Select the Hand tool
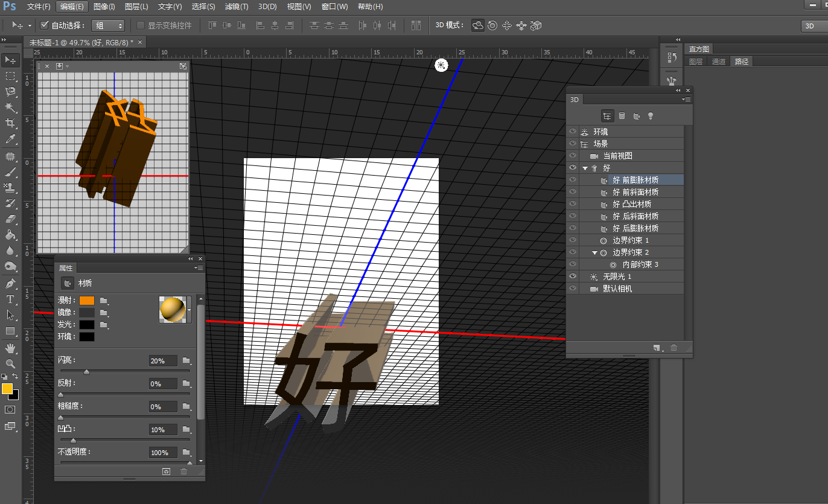Viewport: 828px width, 504px height. (x=10, y=348)
